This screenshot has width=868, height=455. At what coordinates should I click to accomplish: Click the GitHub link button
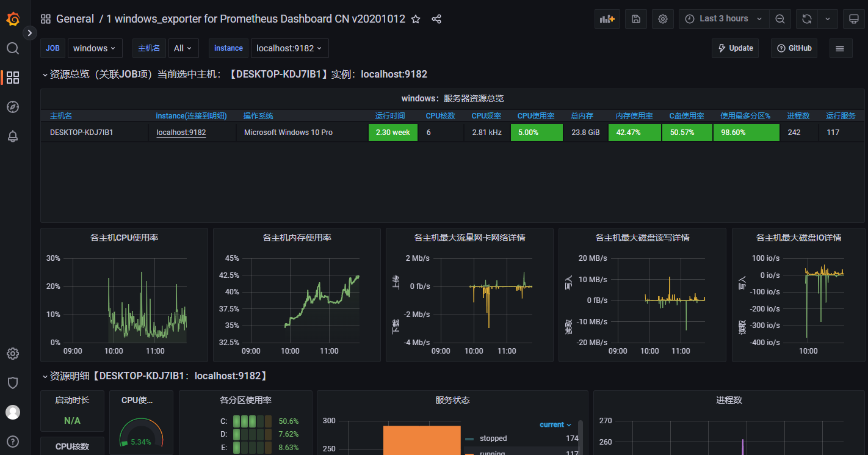tap(794, 48)
